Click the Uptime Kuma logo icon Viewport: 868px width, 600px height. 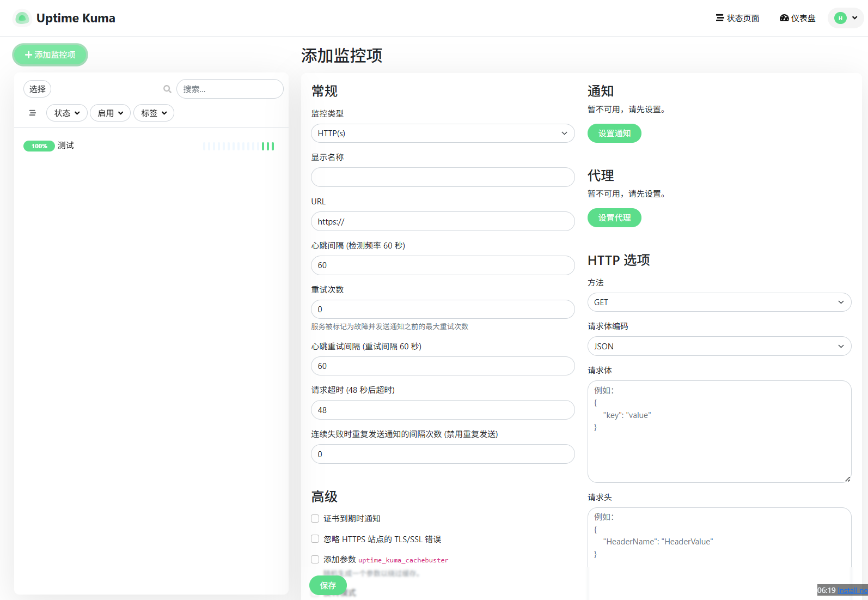click(x=22, y=18)
